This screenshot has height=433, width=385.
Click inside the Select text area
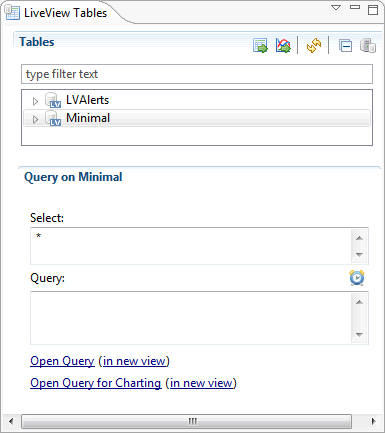191,246
